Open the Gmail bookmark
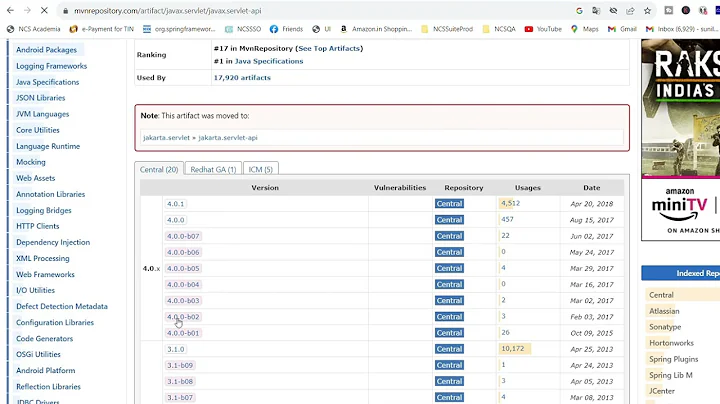This screenshot has height=404, width=720. [622, 29]
